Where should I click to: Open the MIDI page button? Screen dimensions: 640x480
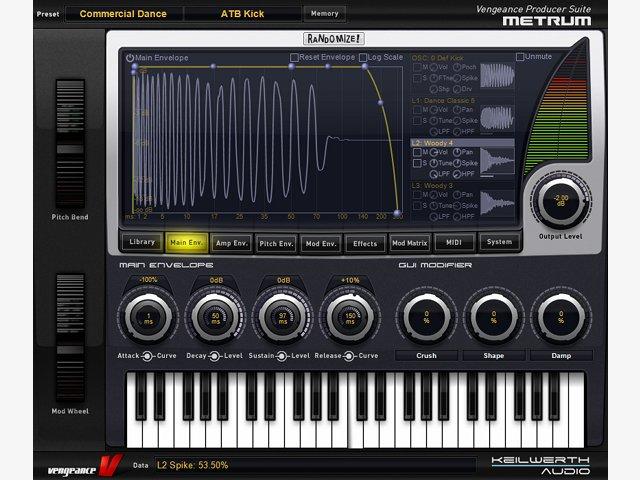(x=454, y=242)
